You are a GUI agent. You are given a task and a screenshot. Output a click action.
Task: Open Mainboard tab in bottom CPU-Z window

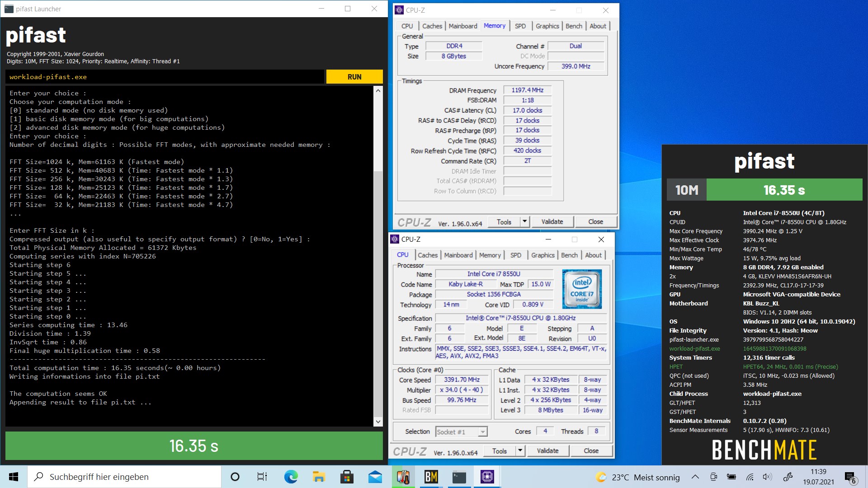[458, 255]
